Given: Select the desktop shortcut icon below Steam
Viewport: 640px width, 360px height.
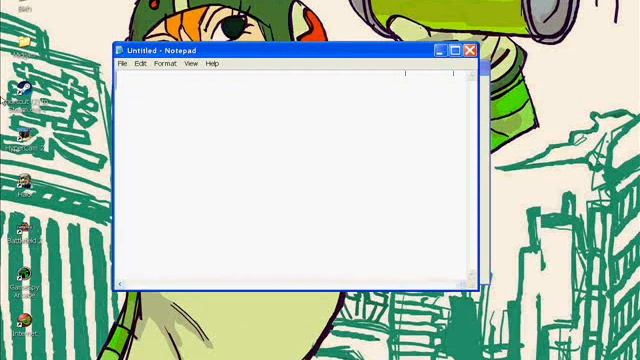Looking at the screenshot, I should pyautogui.click(x=24, y=135).
